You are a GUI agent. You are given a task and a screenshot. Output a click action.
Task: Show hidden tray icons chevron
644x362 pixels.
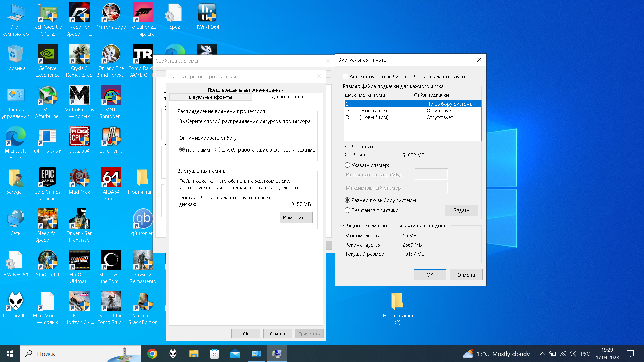[x=542, y=354]
